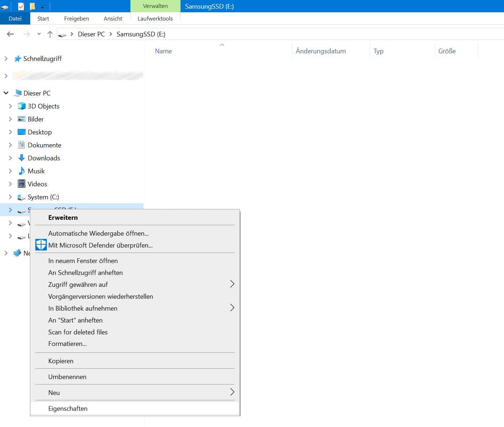Select Desktop in navigation tree
This screenshot has width=504, height=427.
tap(40, 132)
